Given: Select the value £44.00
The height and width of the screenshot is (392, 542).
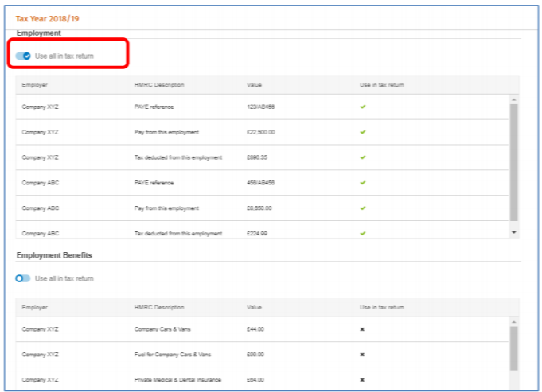Looking at the screenshot, I should [255, 329].
